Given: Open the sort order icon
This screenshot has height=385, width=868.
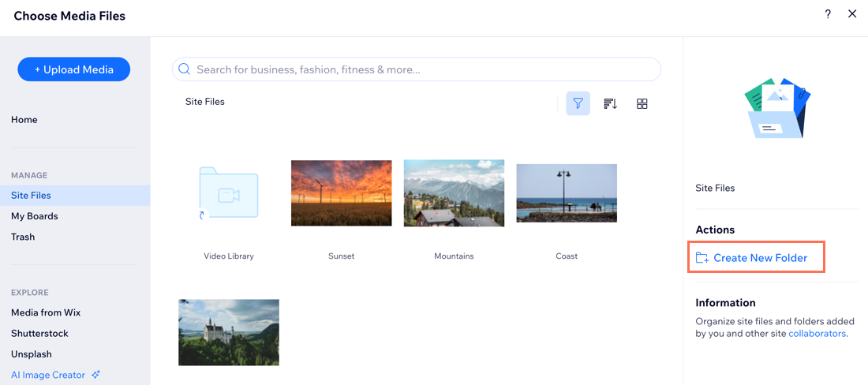Looking at the screenshot, I should pyautogui.click(x=610, y=103).
